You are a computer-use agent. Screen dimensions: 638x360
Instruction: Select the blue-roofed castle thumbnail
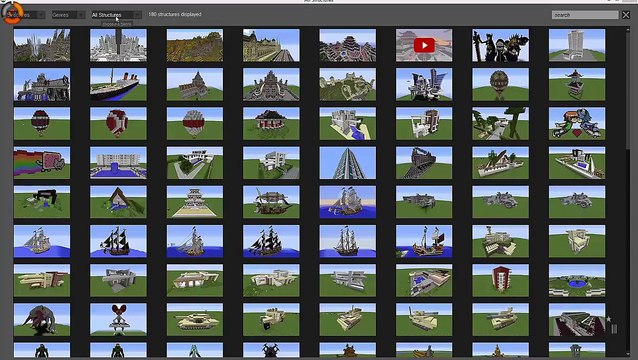(x=42, y=84)
